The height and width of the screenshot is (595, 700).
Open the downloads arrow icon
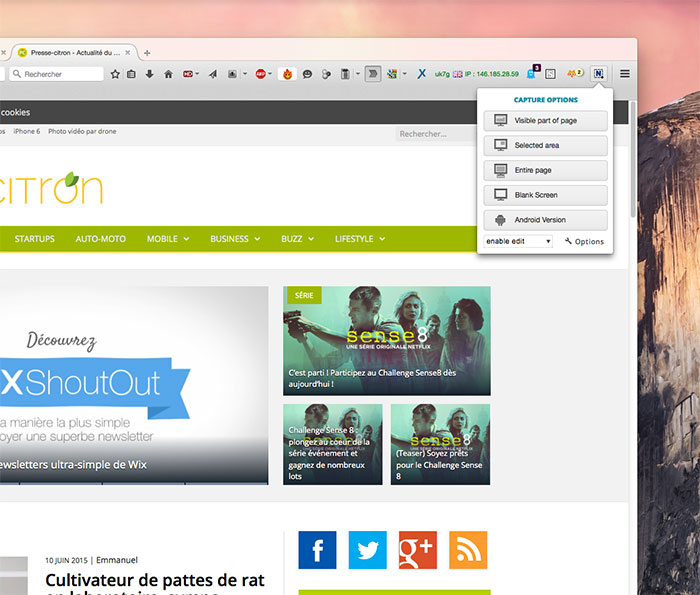150,74
